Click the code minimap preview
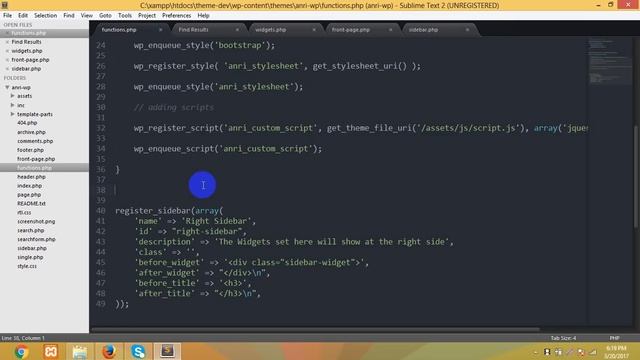640x360 pixels. point(610,61)
